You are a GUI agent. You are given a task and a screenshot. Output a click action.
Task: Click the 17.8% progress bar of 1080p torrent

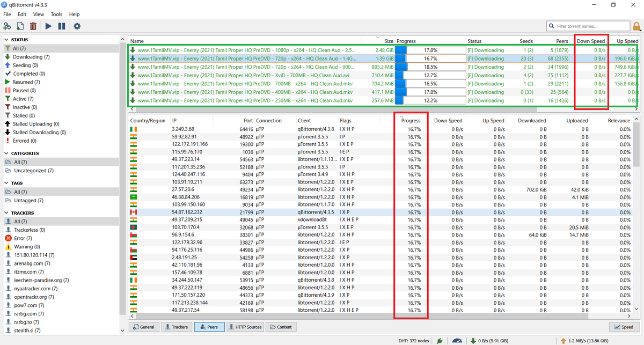430,50
